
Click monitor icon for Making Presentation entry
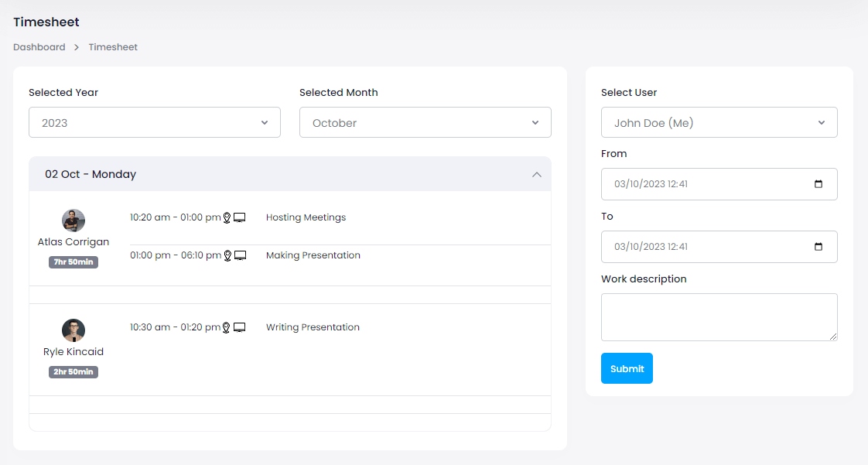click(240, 256)
